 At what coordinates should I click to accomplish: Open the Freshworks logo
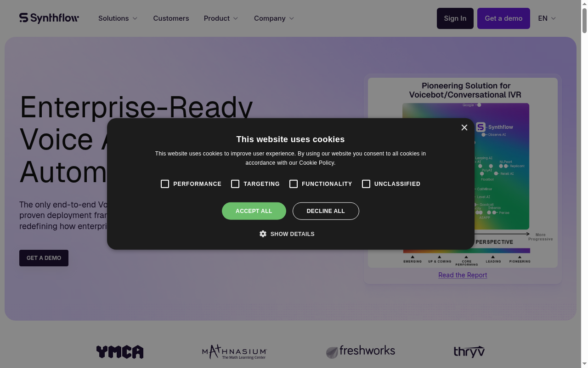361,352
